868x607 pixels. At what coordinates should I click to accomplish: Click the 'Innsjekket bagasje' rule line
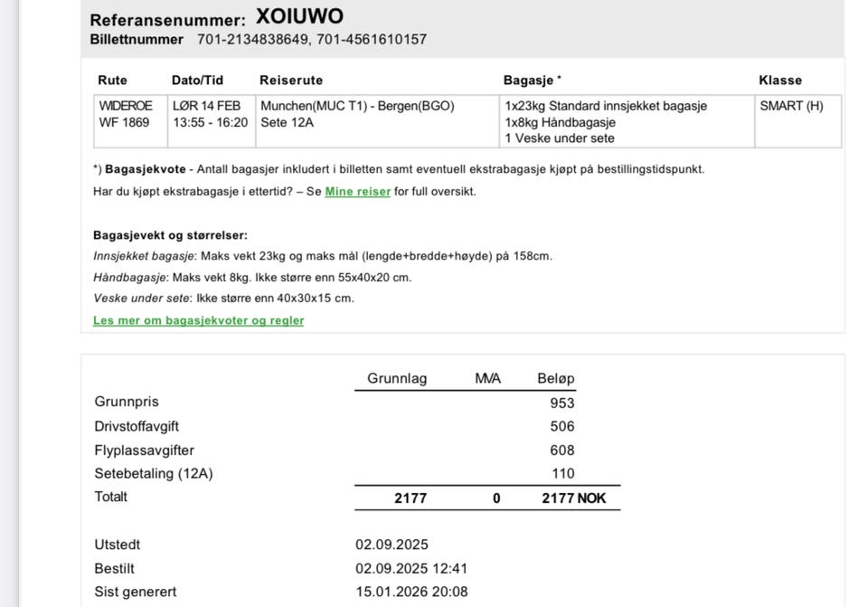(323, 256)
